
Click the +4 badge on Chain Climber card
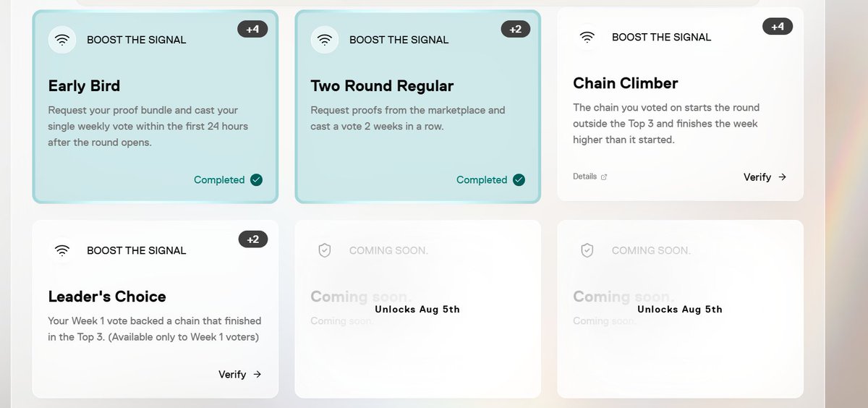pyautogui.click(x=778, y=27)
